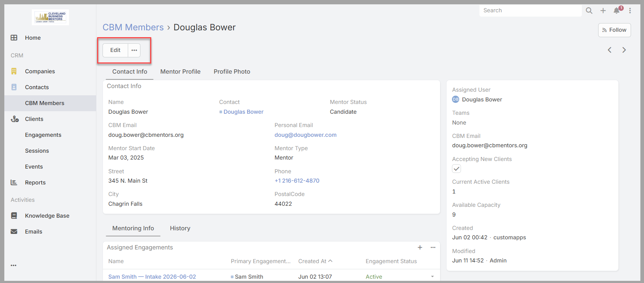The width and height of the screenshot is (644, 283).
Task: Click the Engagement Status column header
Action: (x=391, y=261)
